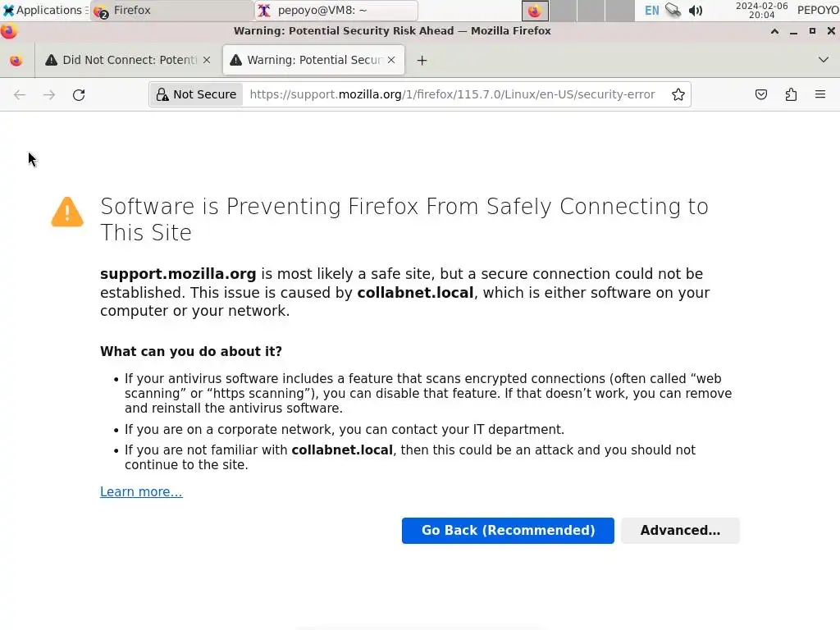Reload the current page
The image size is (840, 630).
[x=79, y=94]
